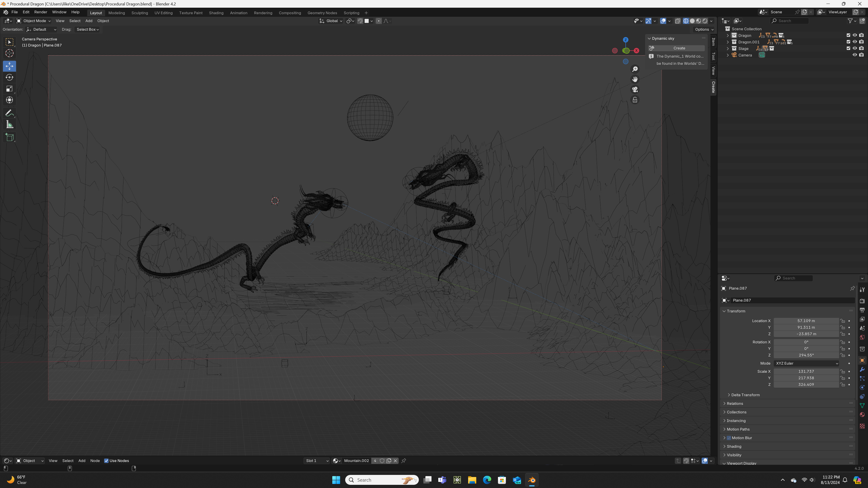
Task: Open the viewport Options button
Action: point(704,29)
